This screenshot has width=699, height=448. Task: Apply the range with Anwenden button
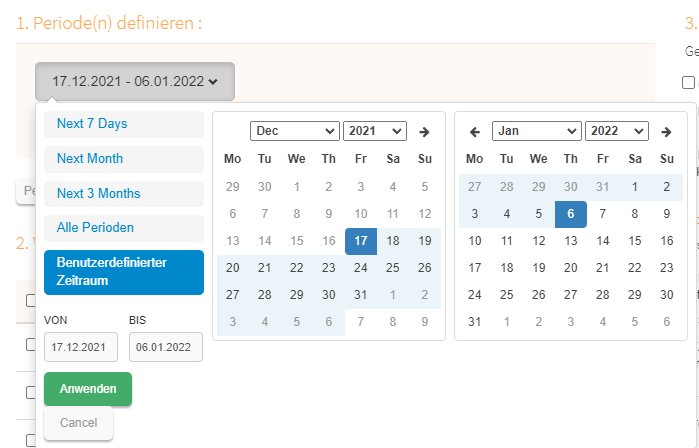88,389
